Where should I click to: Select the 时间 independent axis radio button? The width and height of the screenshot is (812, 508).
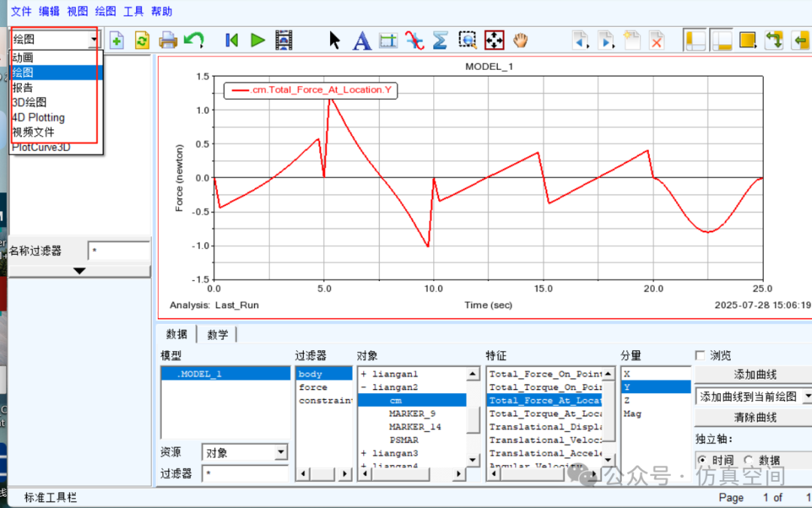(702, 460)
